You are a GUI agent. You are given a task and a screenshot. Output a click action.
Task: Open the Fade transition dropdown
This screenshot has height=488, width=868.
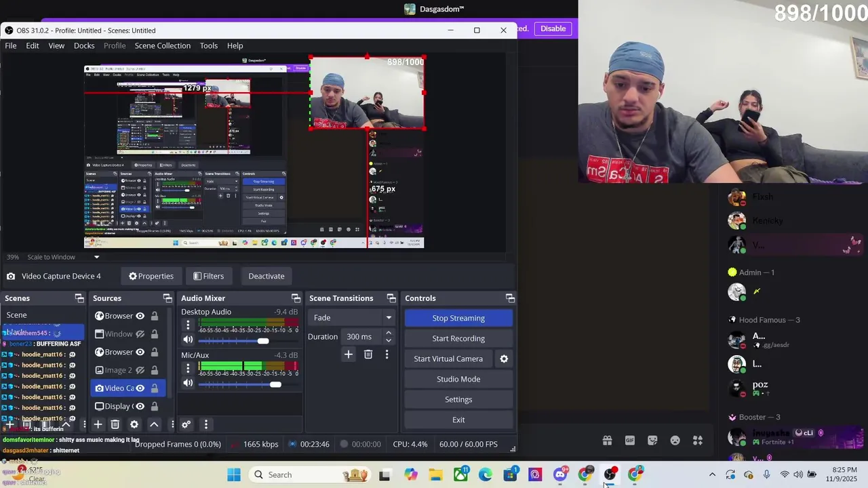pos(351,317)
